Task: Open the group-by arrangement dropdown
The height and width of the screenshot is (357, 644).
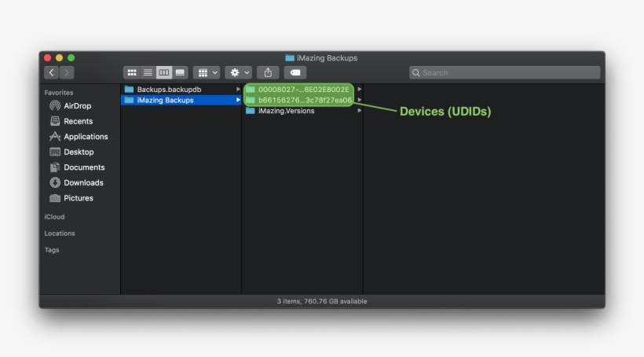Action: tap(207, 73)
